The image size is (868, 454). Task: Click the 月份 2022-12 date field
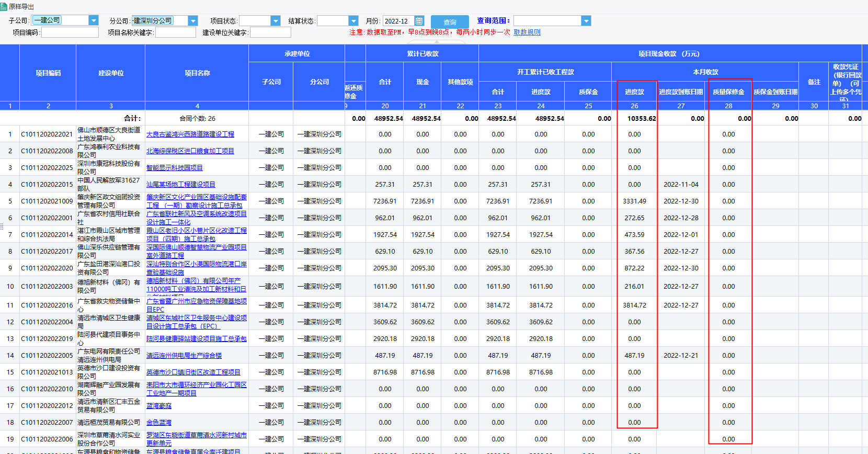398,21
